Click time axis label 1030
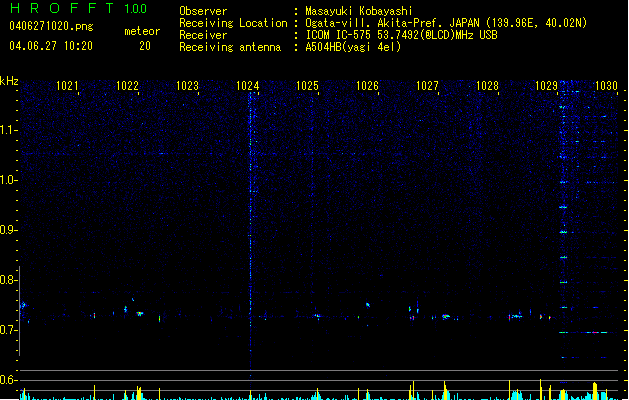 tap(607, 86)
